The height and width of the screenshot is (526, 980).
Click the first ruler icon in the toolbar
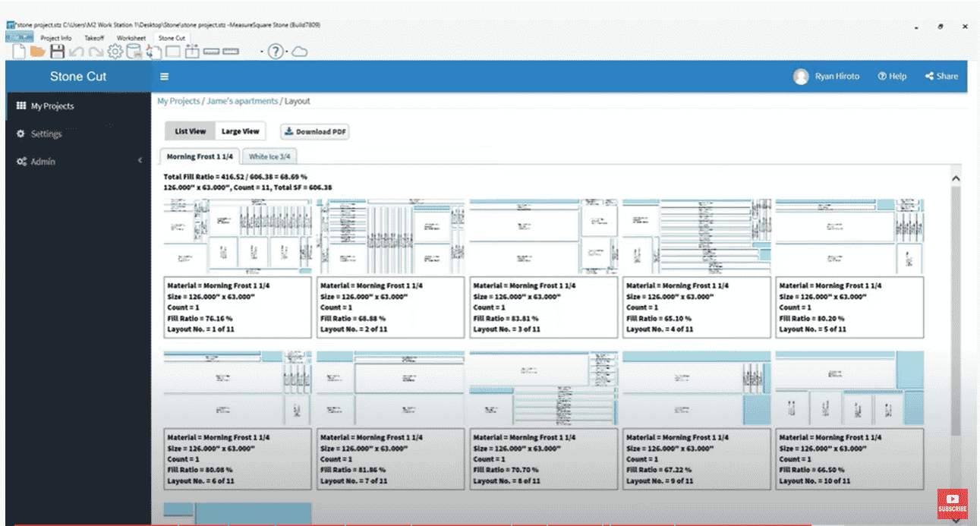click(211, 52)
